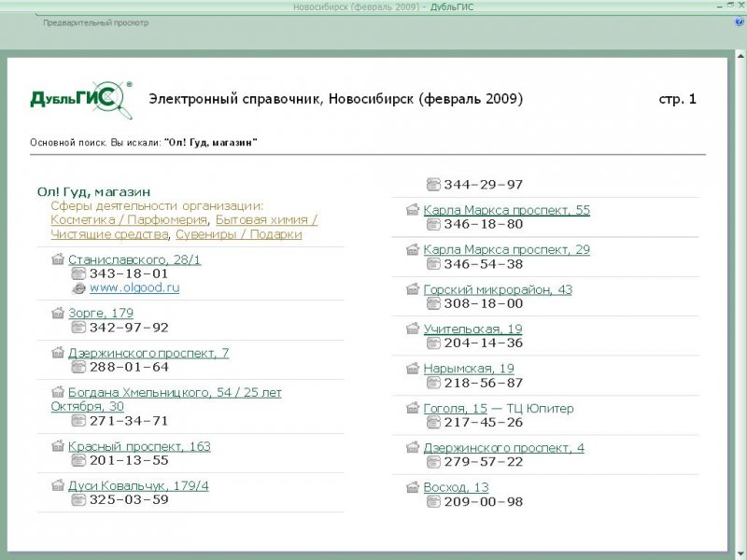Click the building icon by Богдана Хмельницкого, 54
This screenshot has height=560, width=747.
tap(58, 392)
